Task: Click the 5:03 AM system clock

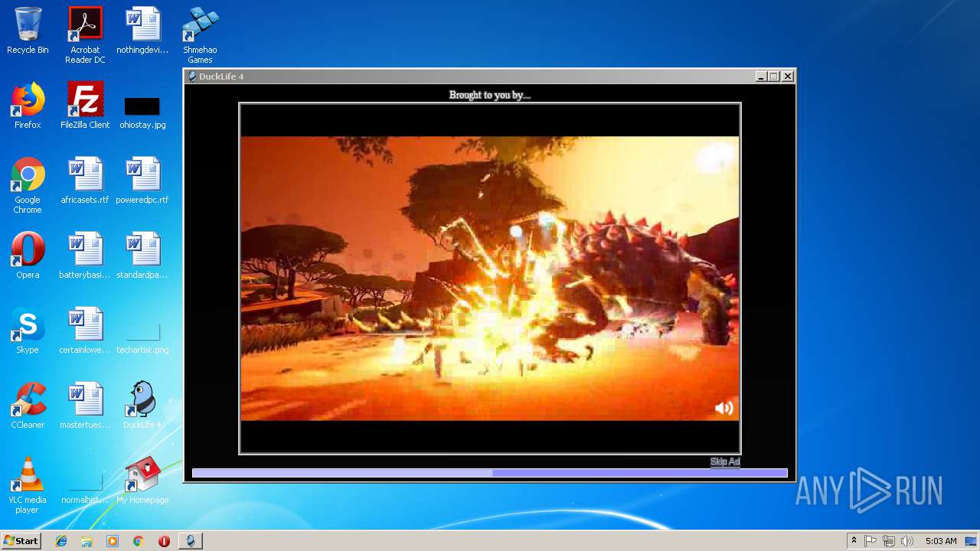Action: pyautogui.click(x=941, y=541)
